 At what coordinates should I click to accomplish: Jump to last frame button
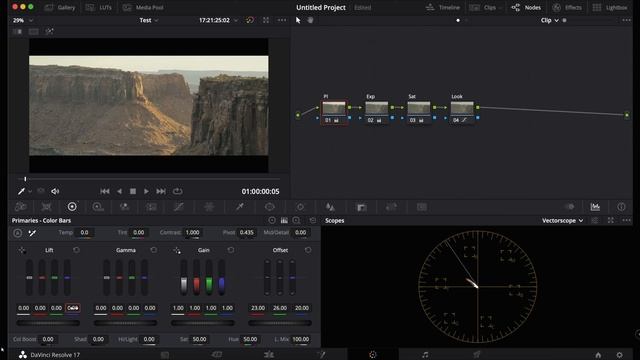[x=161, y=191]
